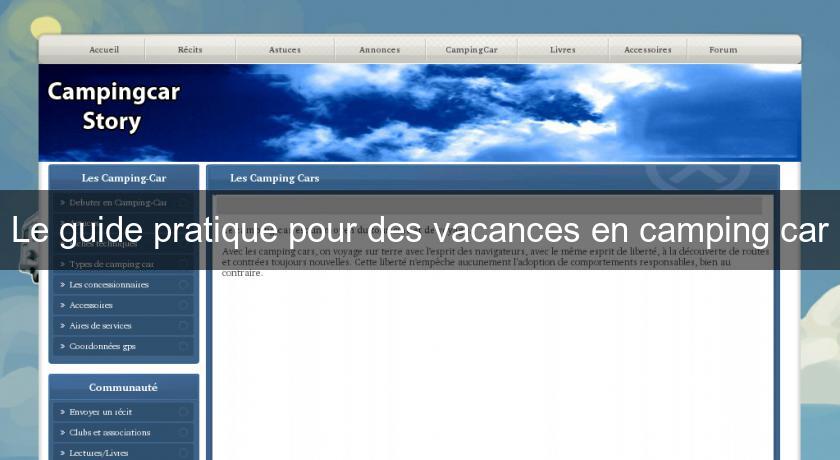840x460 pixels.
Task: Click the paragraph starting 'Avec les camping cars'
Action: (x=495, y=262)
